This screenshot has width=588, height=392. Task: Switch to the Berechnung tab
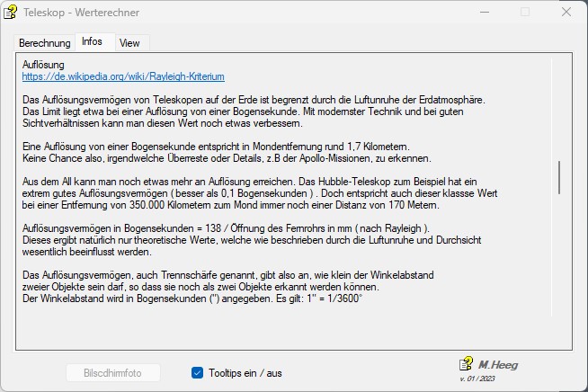(45, 43)
